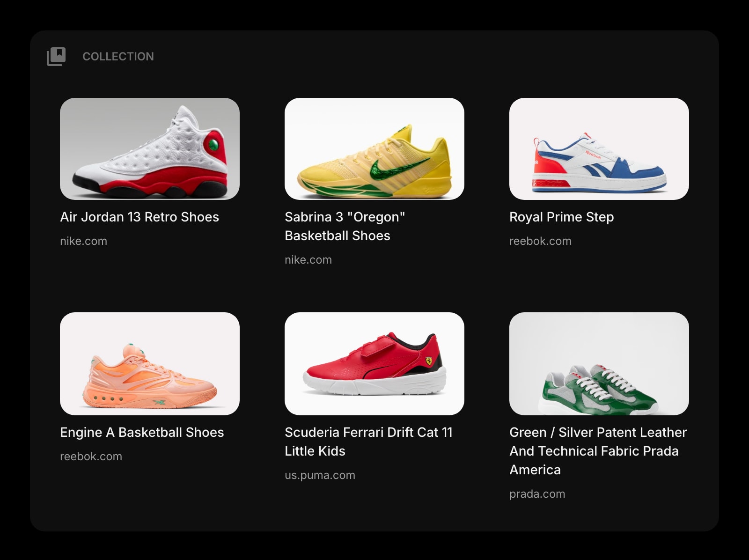Screen dimensions: 749x560
Task: Open the green Prada America shoe image
Action: (x=599, y=363)
